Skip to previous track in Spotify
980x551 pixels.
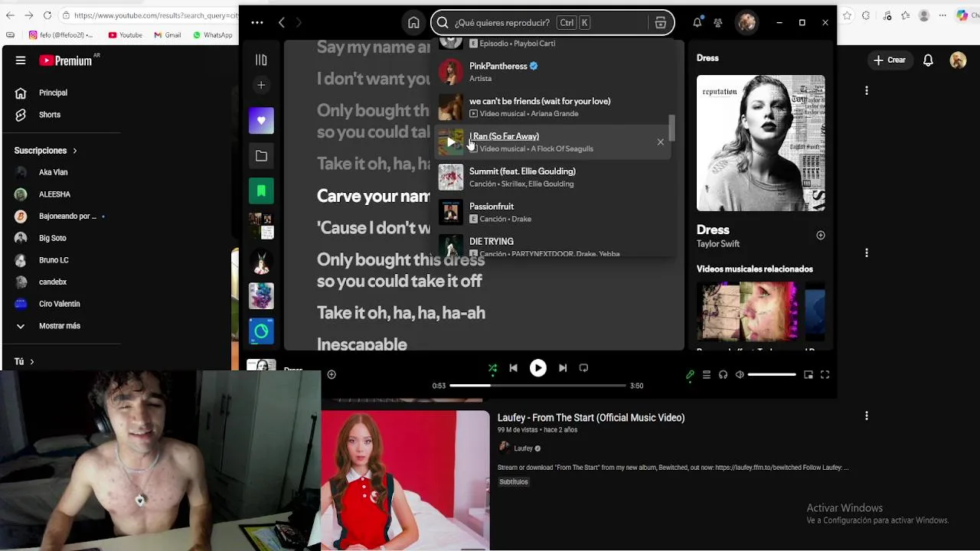pyautogui.click(x=513, y=368)
